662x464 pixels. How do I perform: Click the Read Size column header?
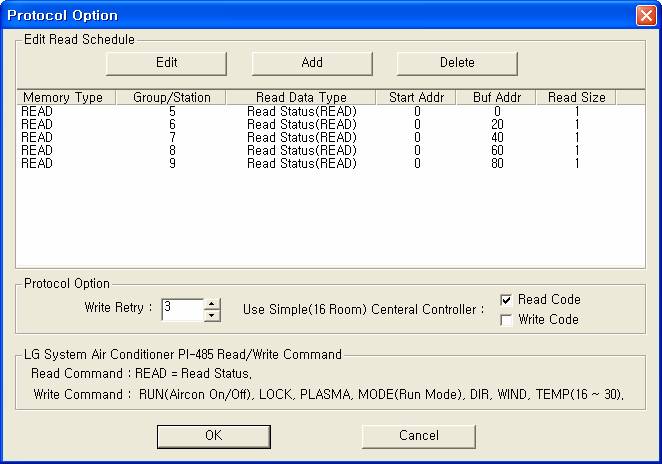click(576, 97)
